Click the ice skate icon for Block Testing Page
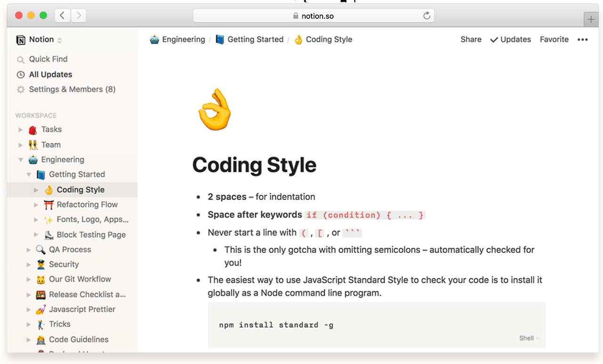This screenshot has width=603, height=364. tap(49, 235)
